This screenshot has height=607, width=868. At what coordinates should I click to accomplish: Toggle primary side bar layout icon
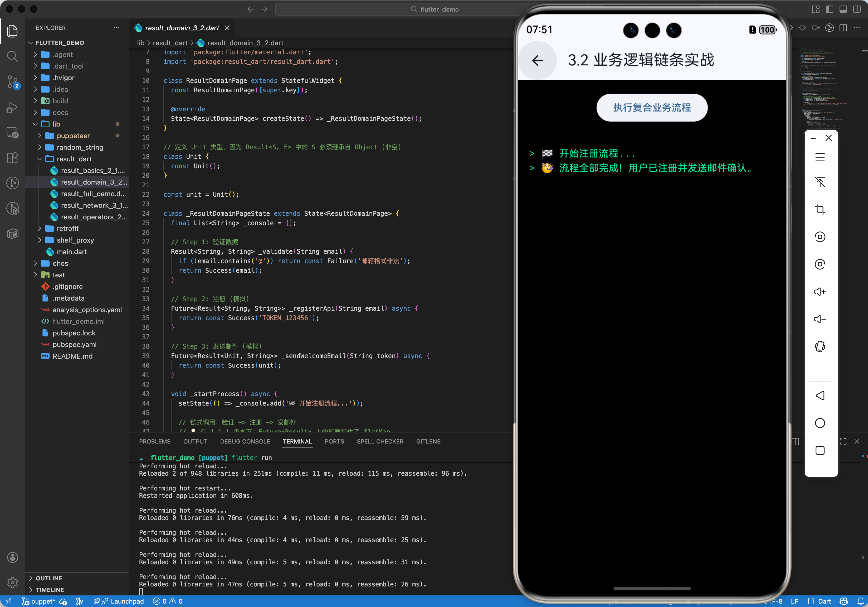pos(830,9)
